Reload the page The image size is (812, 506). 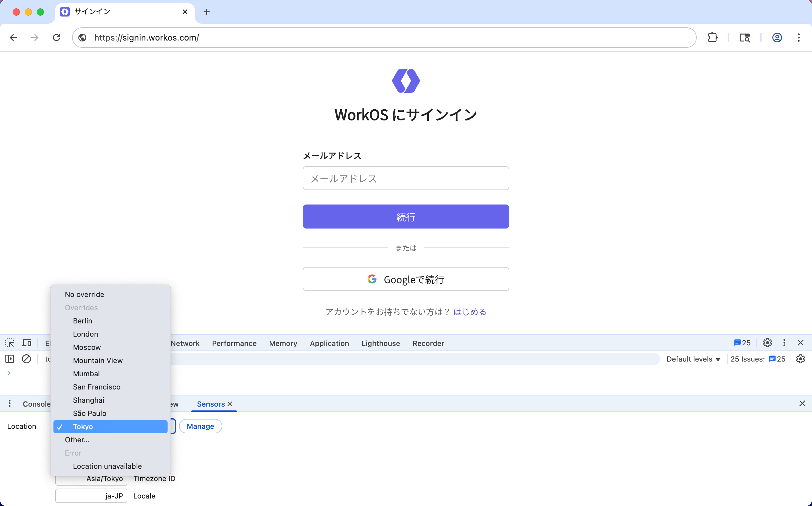point(56,38)
